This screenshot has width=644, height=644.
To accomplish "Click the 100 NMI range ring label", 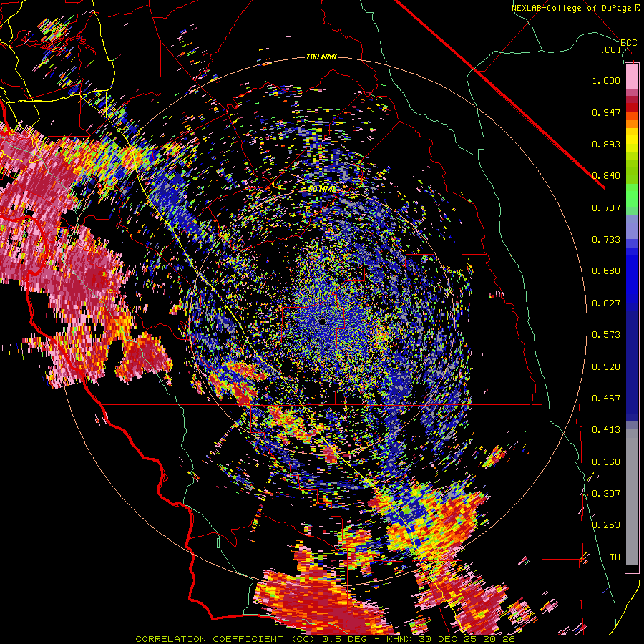I will pyautogui.click(x=321, y=57).
